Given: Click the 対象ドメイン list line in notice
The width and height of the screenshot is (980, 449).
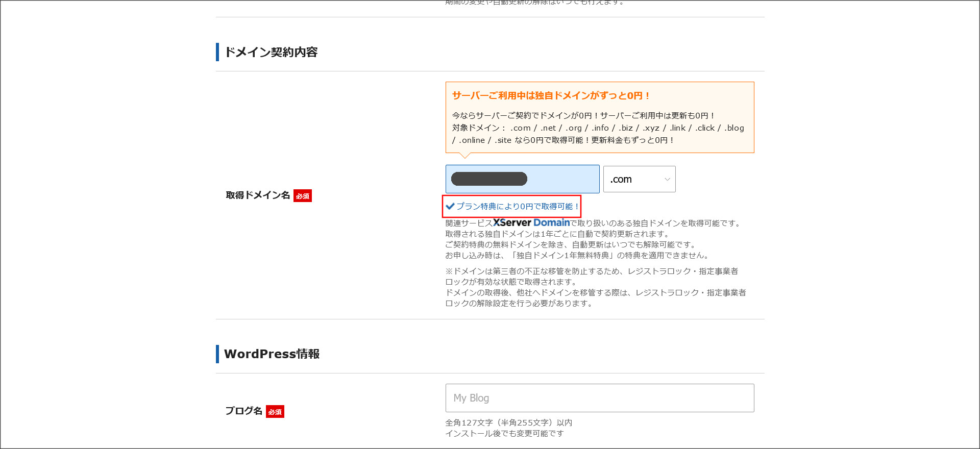Looking at the screenshot, I should [x=598, y=128].
